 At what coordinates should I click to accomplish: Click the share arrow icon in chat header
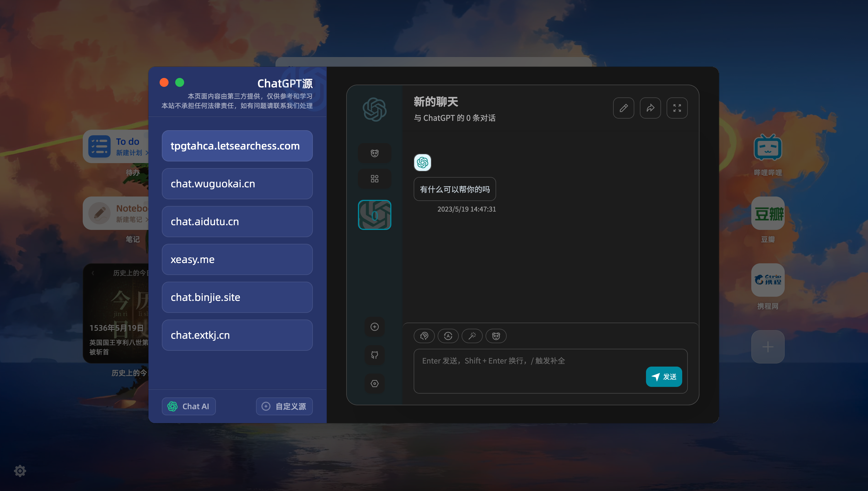[x=650, y=108]
